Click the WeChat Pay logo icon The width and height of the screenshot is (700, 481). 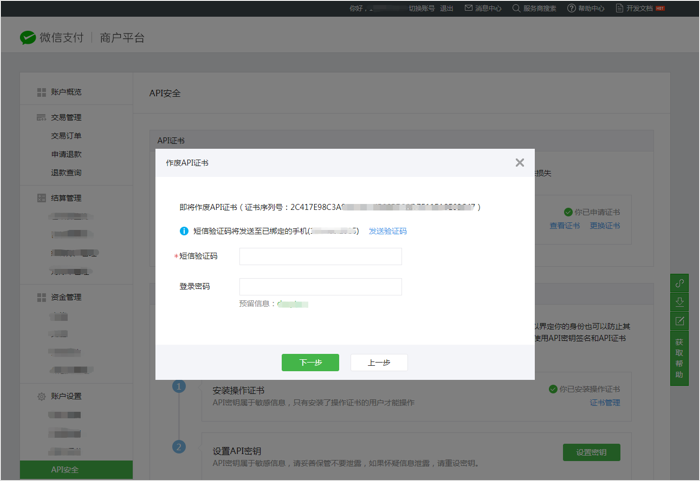(x=28, y=38)
